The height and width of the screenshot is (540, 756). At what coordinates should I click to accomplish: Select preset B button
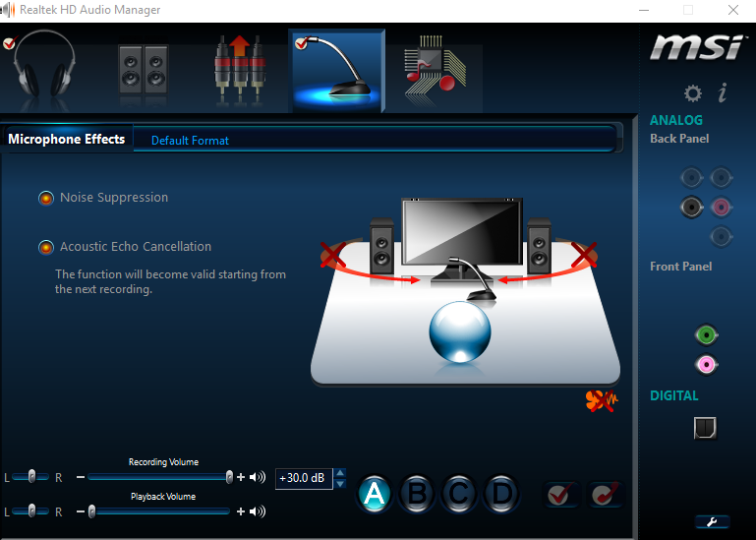pos(417,494)
